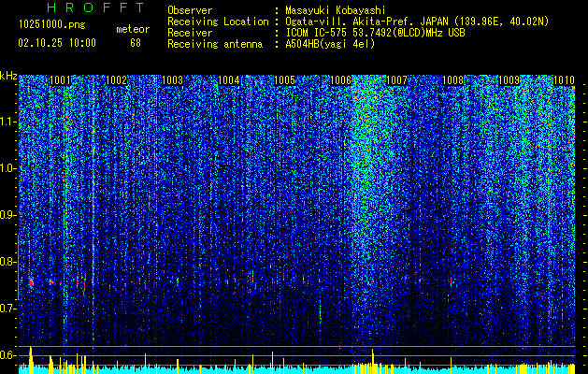Click the 1005 time marker
Image resolution: width=588 pixels, height=374 pixels.
click(x=284, y=80)
